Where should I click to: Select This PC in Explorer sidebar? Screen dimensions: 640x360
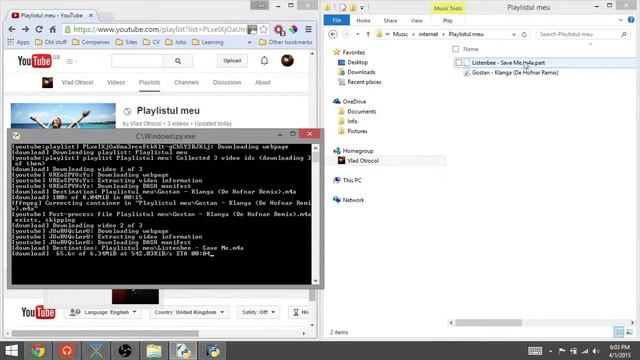coord(347,180)
